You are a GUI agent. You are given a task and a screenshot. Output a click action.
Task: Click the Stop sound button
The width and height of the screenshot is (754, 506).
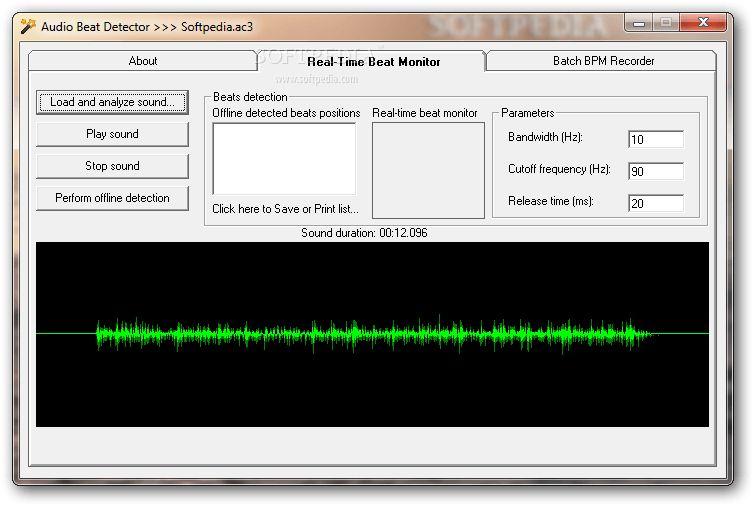click(x=113, y=166)
